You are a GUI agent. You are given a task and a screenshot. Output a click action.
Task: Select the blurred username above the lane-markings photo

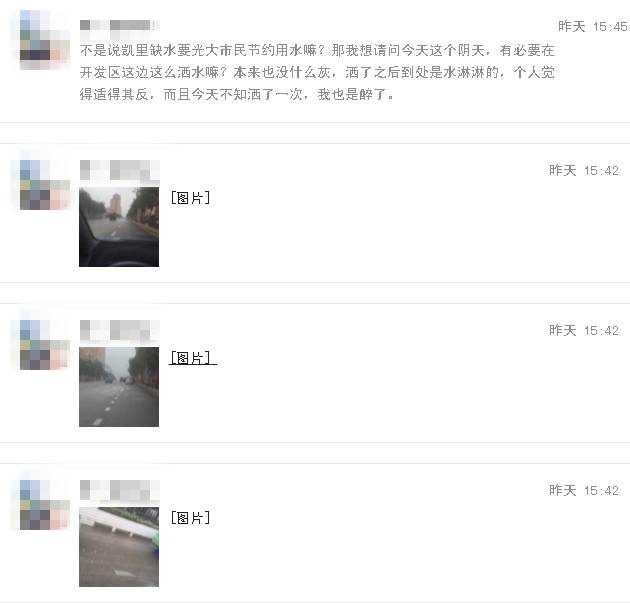tap(119, 330)
